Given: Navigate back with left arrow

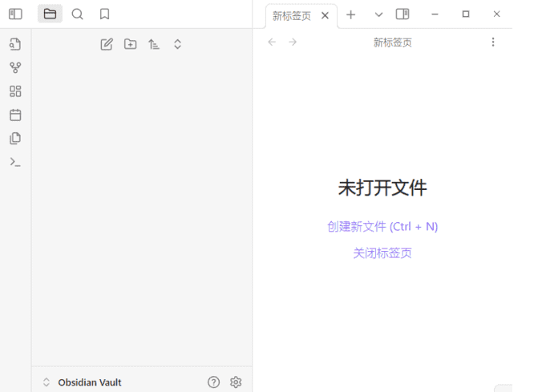Looking at the screenshot, I should tap(272, 42).
